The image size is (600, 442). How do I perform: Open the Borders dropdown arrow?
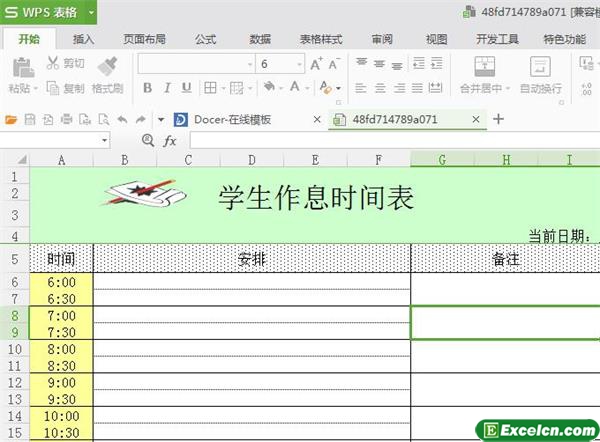(223, 88)
